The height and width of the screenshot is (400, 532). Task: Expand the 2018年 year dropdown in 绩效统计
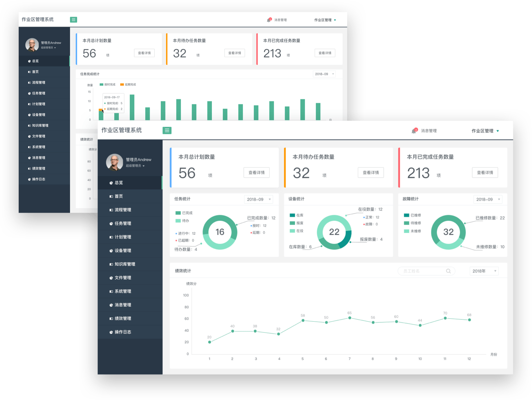click(x=484, y=271)
